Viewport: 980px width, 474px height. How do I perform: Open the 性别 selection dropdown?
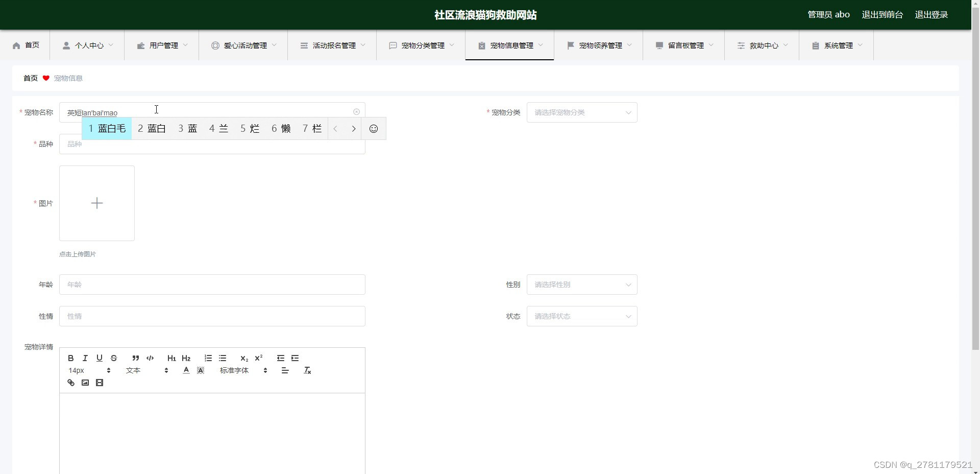582,285
